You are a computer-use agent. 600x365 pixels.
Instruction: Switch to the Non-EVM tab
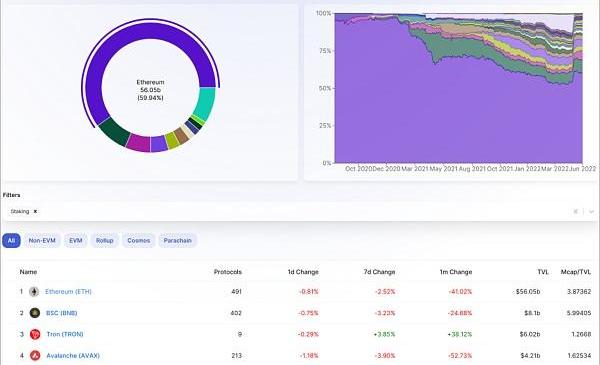(42, 241)
